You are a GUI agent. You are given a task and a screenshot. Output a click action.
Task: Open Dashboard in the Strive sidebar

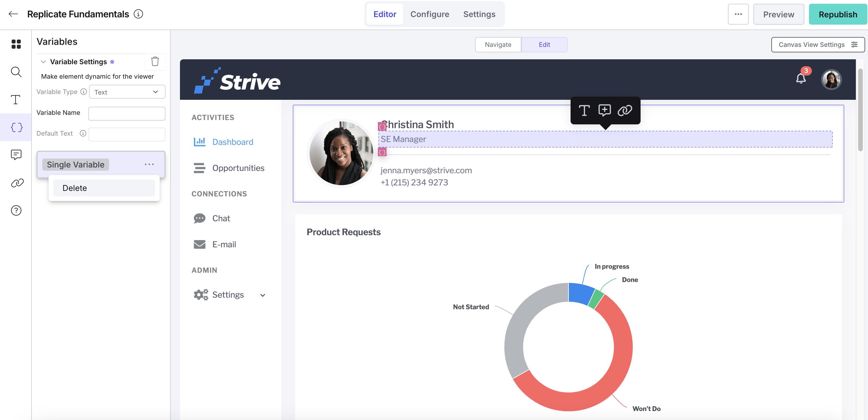pos(233,142)
